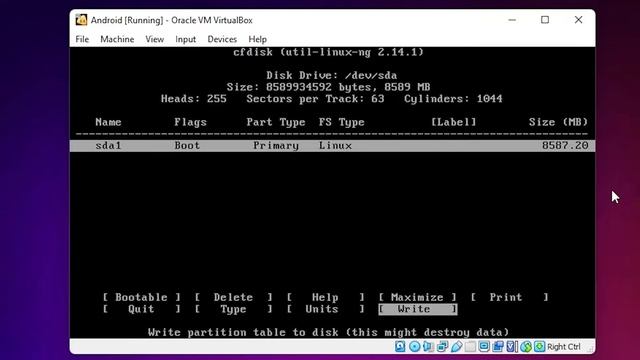Screen dimensions: 640x360
Task: Click the Flags column header
Action: pos(191,122)
